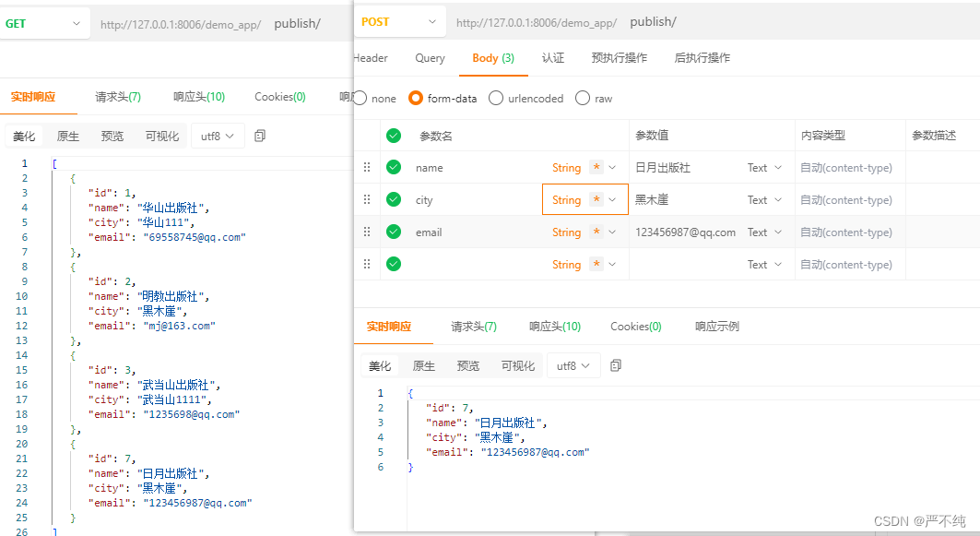Image resolution: width=980 pixels, height=536 pixels.
Task: Switch to Header tab in POST window
Action: click(x=371, y=57)
